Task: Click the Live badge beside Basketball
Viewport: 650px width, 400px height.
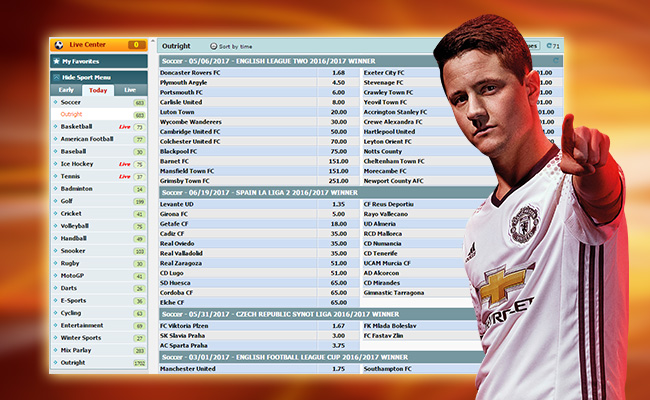Action: tap(125, 127)
